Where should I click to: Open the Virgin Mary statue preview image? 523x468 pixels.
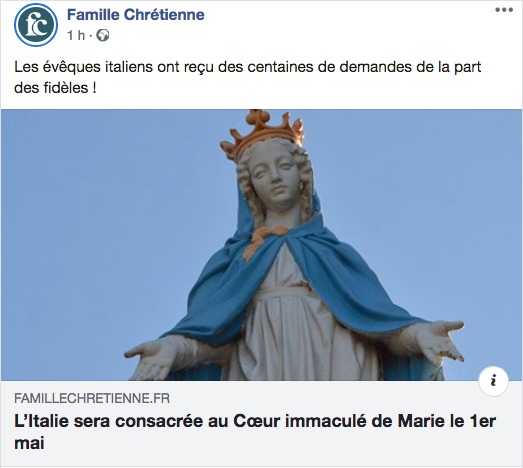[x=262, y=245]
